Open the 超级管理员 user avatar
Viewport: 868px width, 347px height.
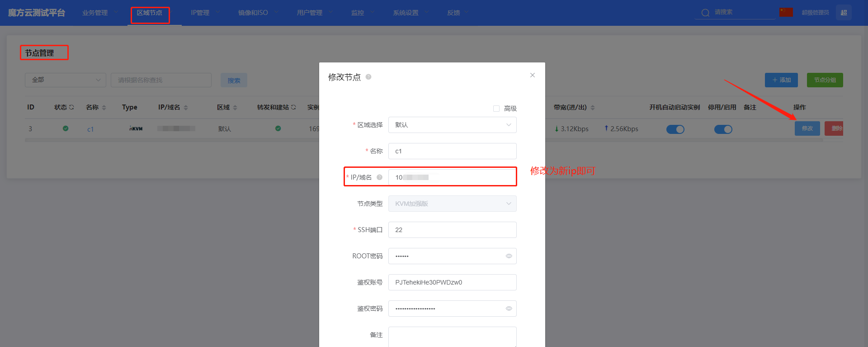(844, 12)
